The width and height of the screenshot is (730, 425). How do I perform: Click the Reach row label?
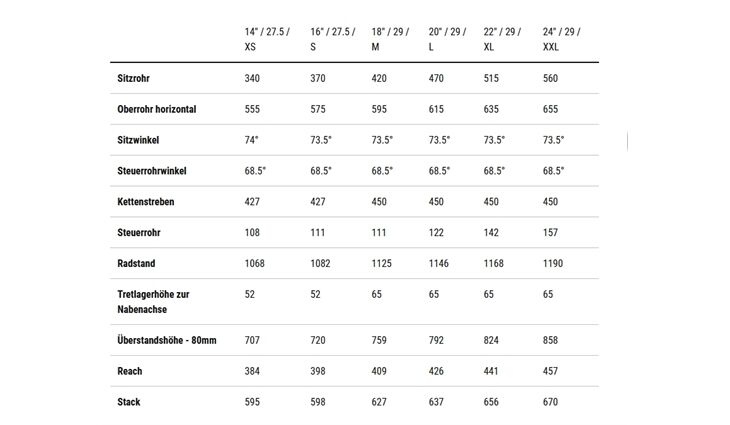tap(130, 371)
